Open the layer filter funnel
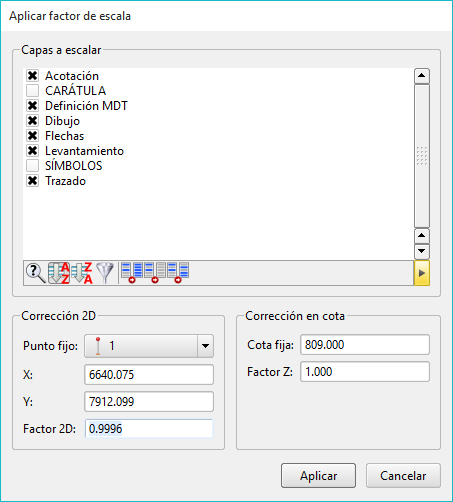 tap(105, 273)
